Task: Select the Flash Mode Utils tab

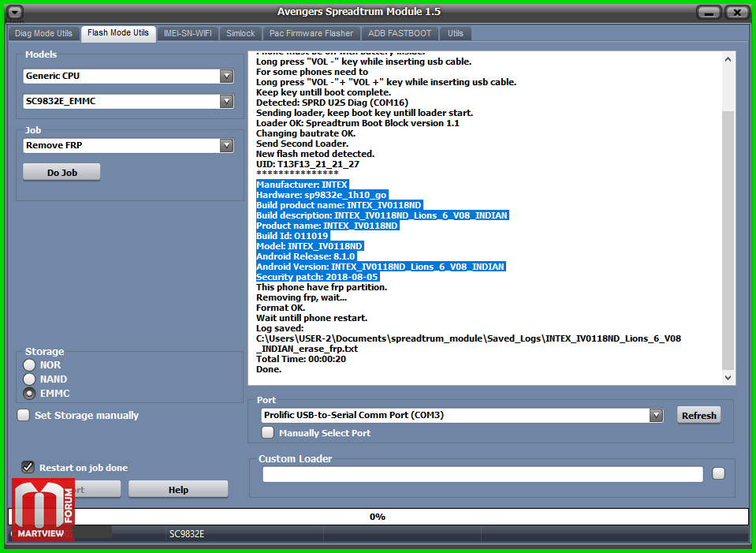Action: (118, 33)
